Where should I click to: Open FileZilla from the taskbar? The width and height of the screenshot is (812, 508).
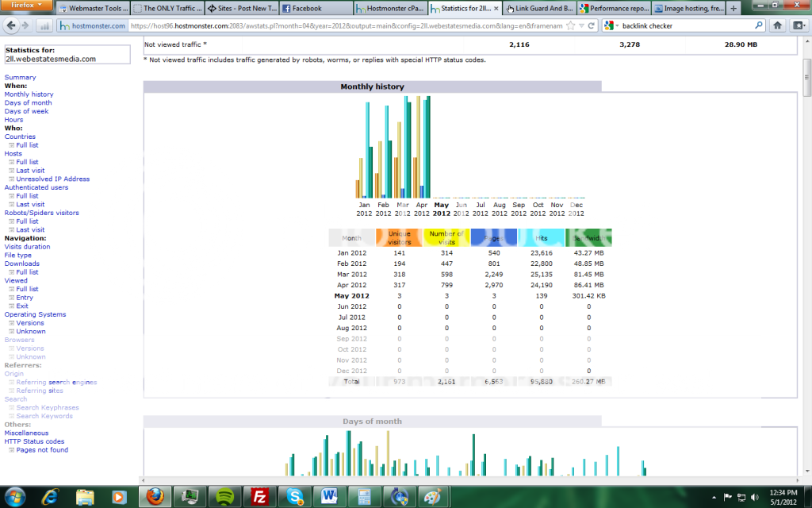point(259,497)
